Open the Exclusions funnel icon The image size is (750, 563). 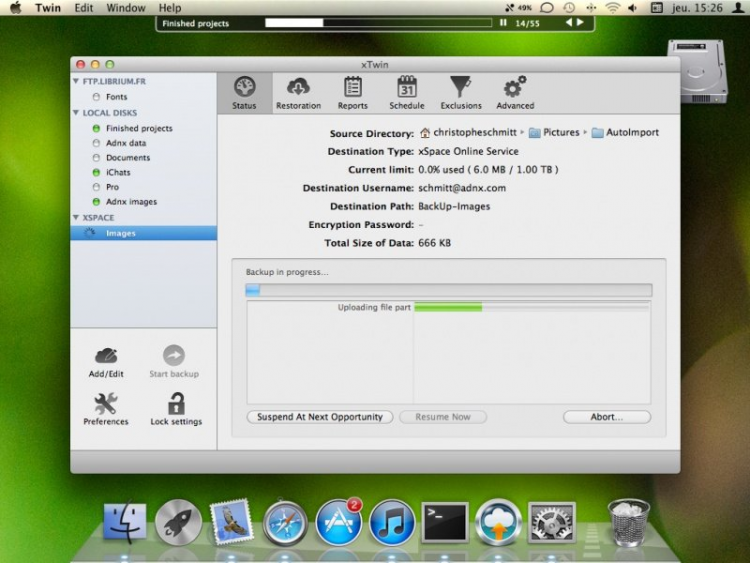[x=461, y=88]
